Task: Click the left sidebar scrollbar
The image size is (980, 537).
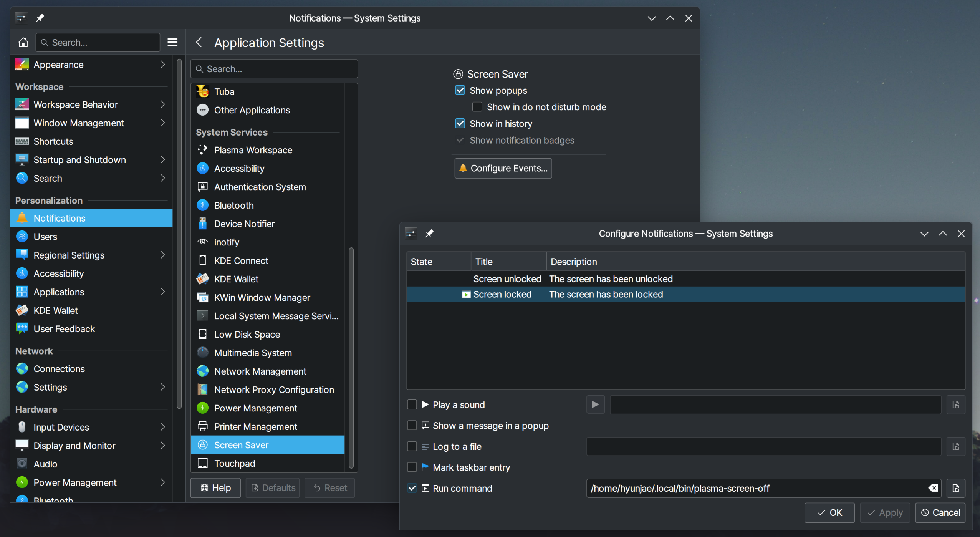Action: (x=179, y=234)
